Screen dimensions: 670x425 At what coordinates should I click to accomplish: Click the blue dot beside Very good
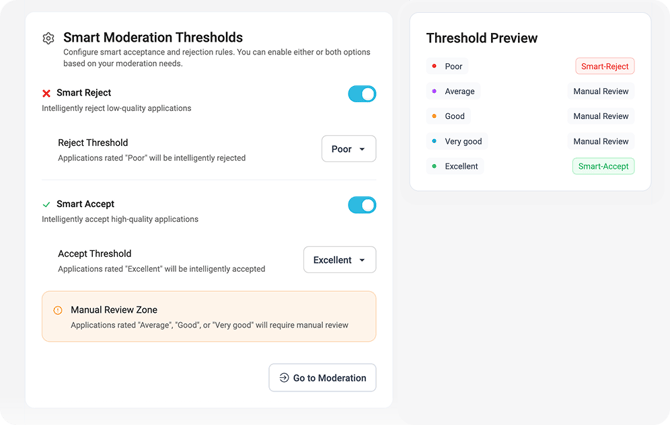[433, 141]
